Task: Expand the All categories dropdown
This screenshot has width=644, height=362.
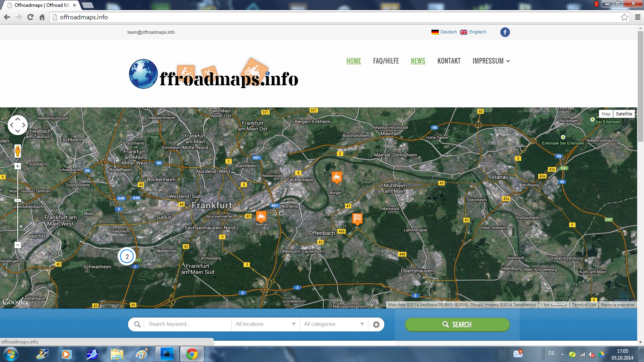Action: (x=334, y=324)
